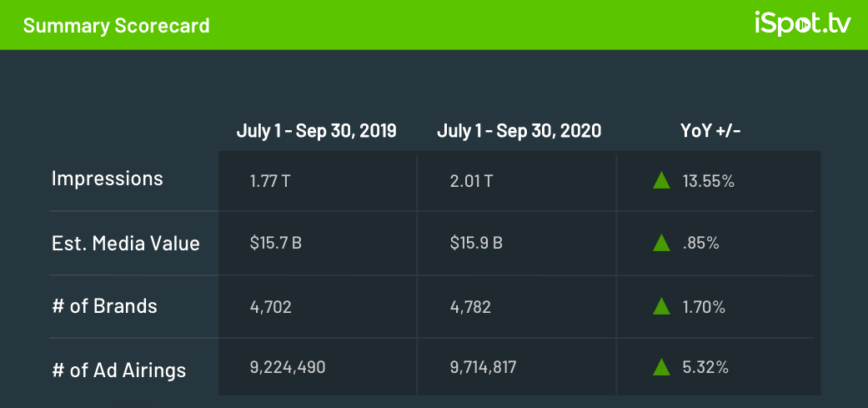Click the green triangle beside 5.32%
The image size is (868, 408).
coord(661,366)
